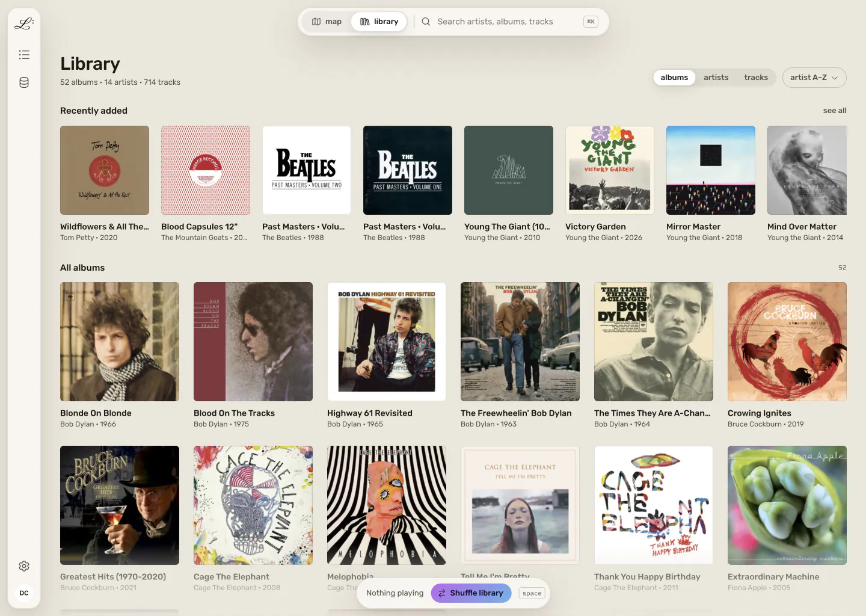Viewport: 866px width, 616px height.
Task: Open the database sources icon in the sidebar
Action: pyautogui.click(x=24, y=82)
